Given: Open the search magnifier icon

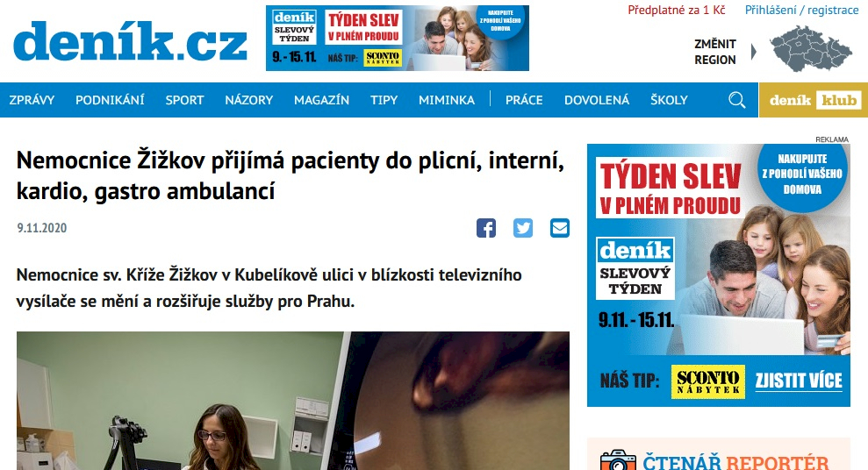Looking at the screenshot, I should (737, 100).
